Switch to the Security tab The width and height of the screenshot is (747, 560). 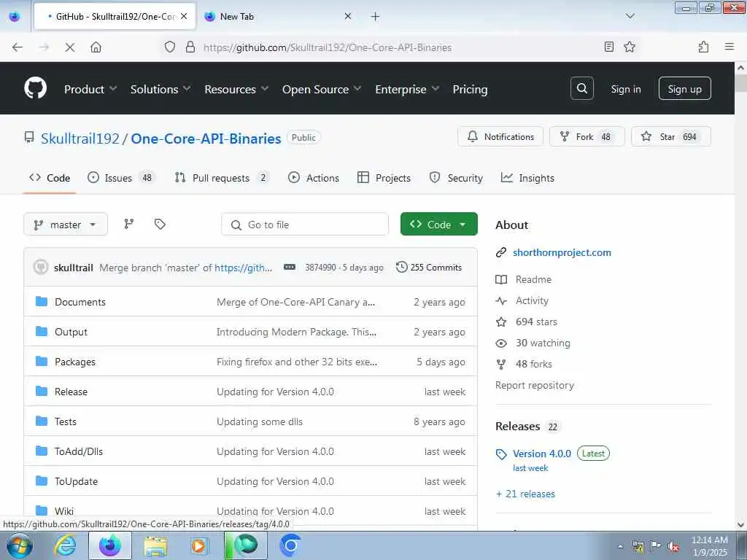[456, 178]
